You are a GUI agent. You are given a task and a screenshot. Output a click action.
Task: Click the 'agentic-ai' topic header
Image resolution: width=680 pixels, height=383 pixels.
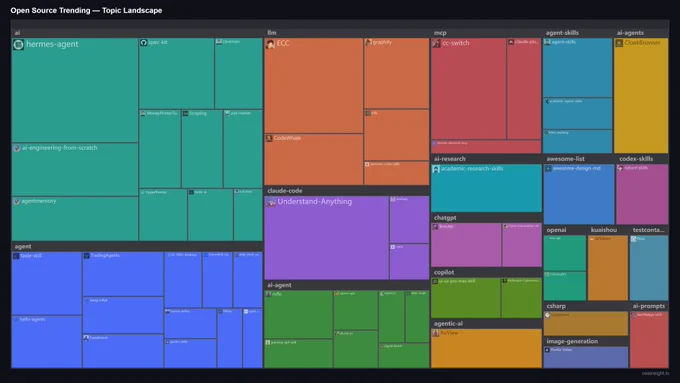[448, 324]
